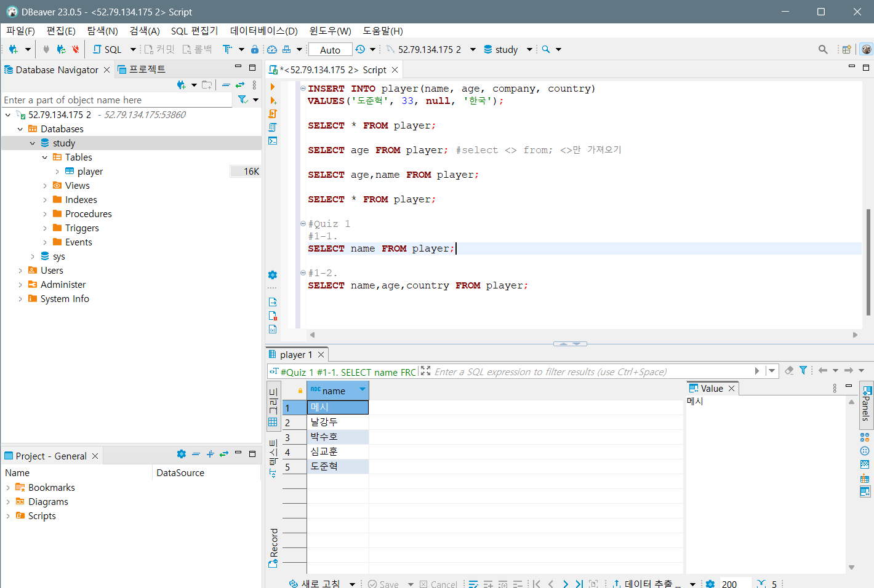Run the current SQL statement

tap(273, 87)
